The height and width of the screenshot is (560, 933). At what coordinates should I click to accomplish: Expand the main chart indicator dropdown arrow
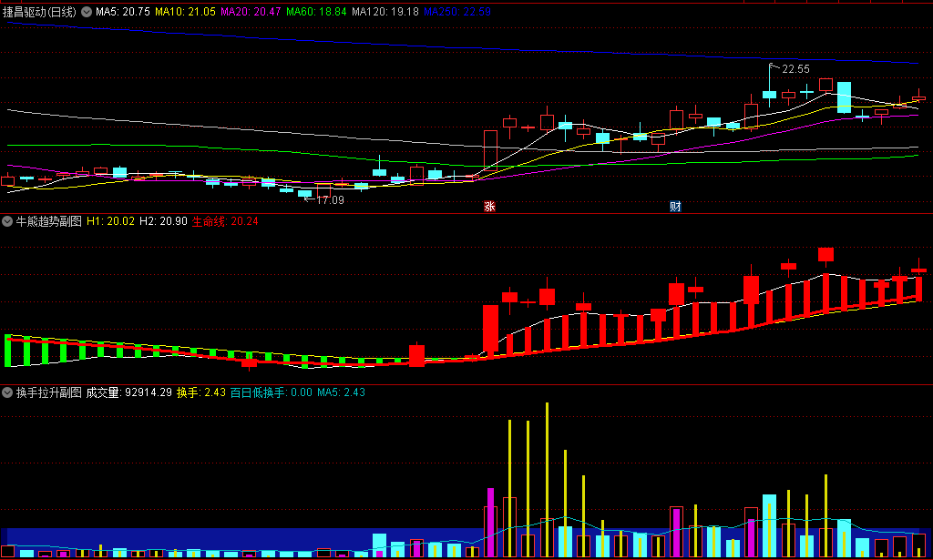coord(87,12)
